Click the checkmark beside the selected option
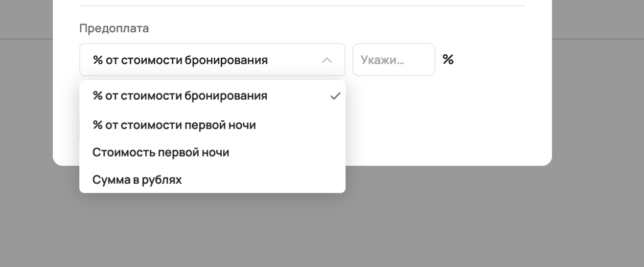This screenshot has height=267, width=644. pyautogui.click(x=335, y=96)
